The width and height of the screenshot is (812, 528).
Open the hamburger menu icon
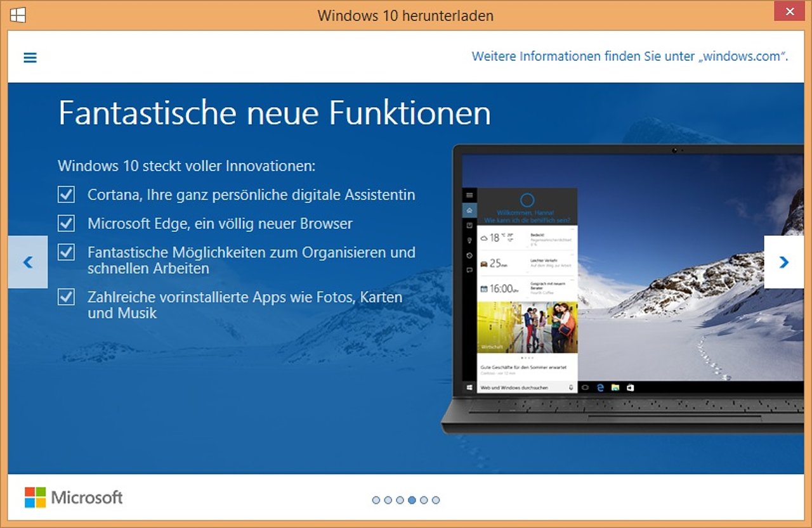(30, 57)
